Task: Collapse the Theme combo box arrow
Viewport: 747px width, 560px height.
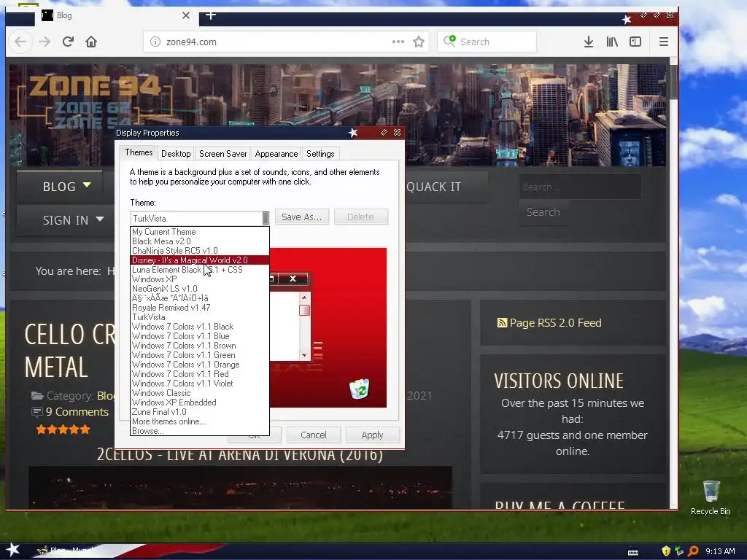Action: point(266,218)
